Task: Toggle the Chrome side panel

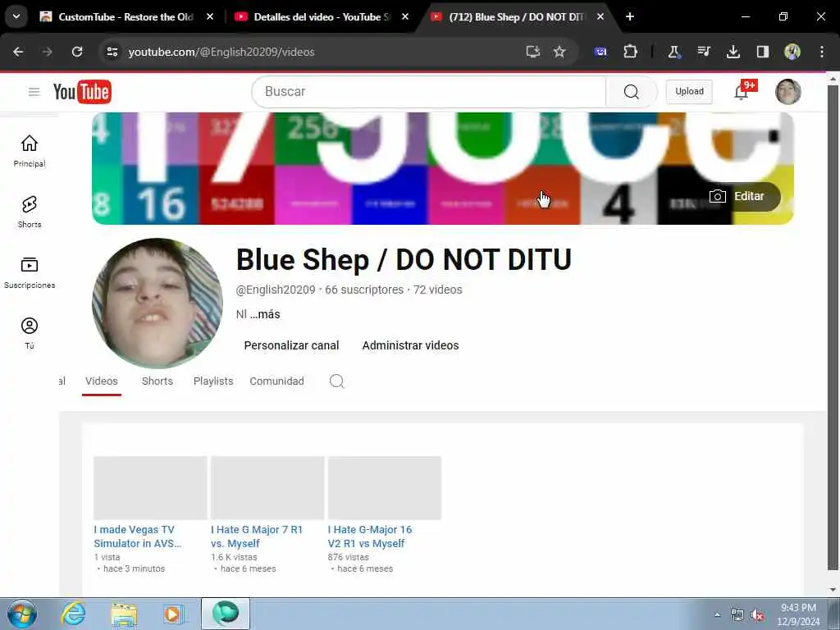Action: [762, 52]
